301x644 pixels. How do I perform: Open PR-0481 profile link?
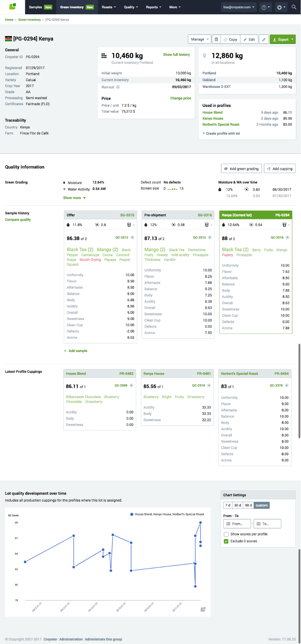click(204, 374)
